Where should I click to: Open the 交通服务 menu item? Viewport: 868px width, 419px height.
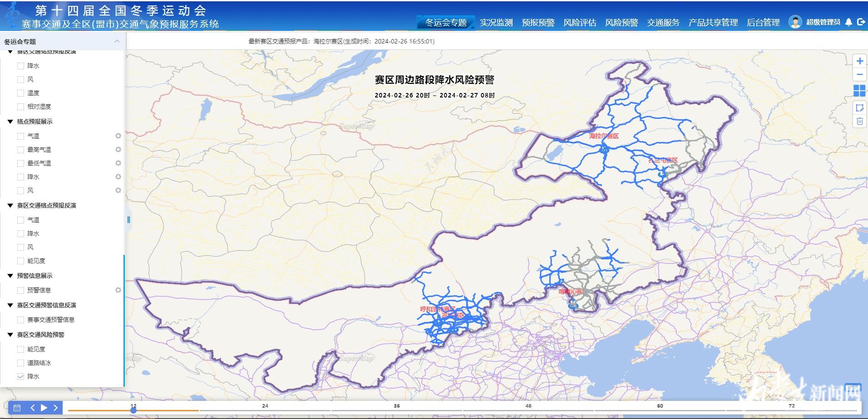coord(663,23)
